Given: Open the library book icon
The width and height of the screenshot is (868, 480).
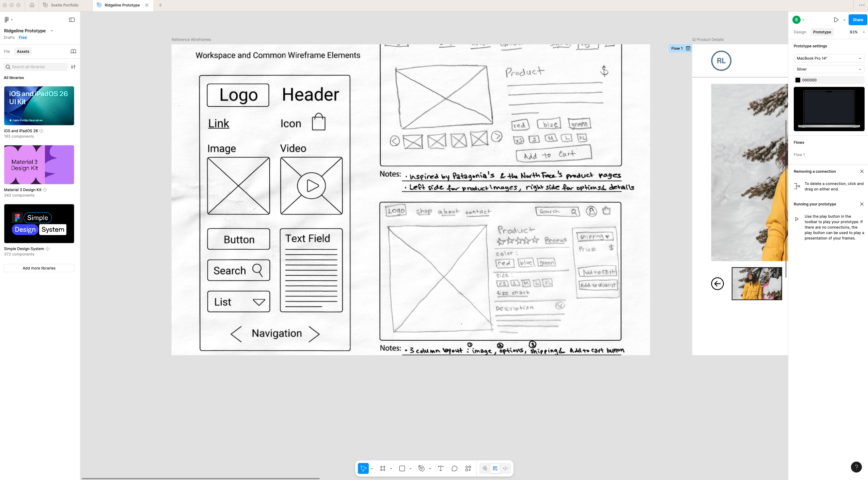Looking at the screenshot, I should 73,51.
